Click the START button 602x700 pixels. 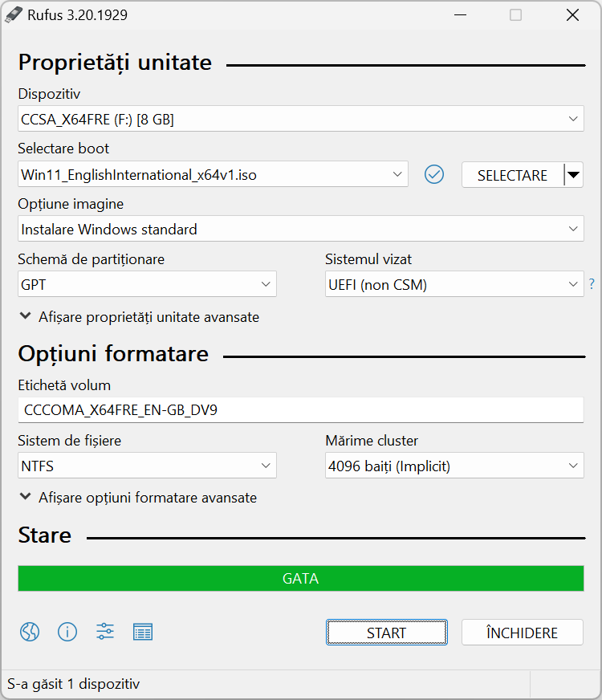click(386, 632)
